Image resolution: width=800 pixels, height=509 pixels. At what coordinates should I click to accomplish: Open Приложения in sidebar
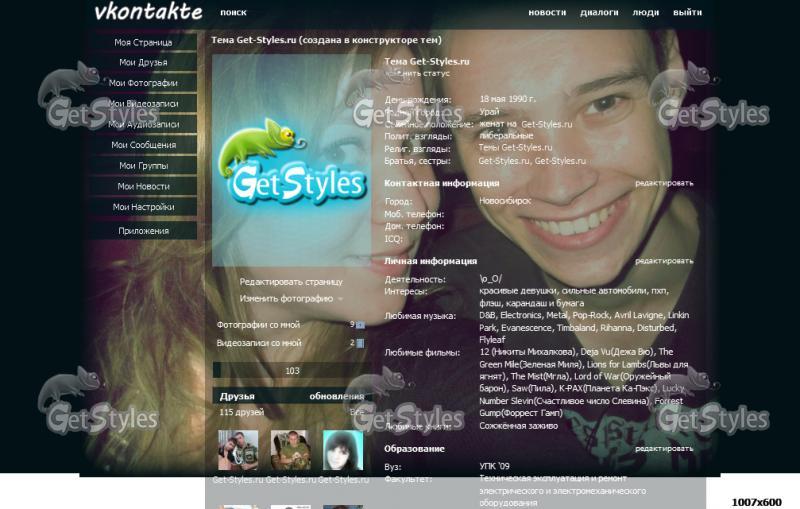click(143, 231)
